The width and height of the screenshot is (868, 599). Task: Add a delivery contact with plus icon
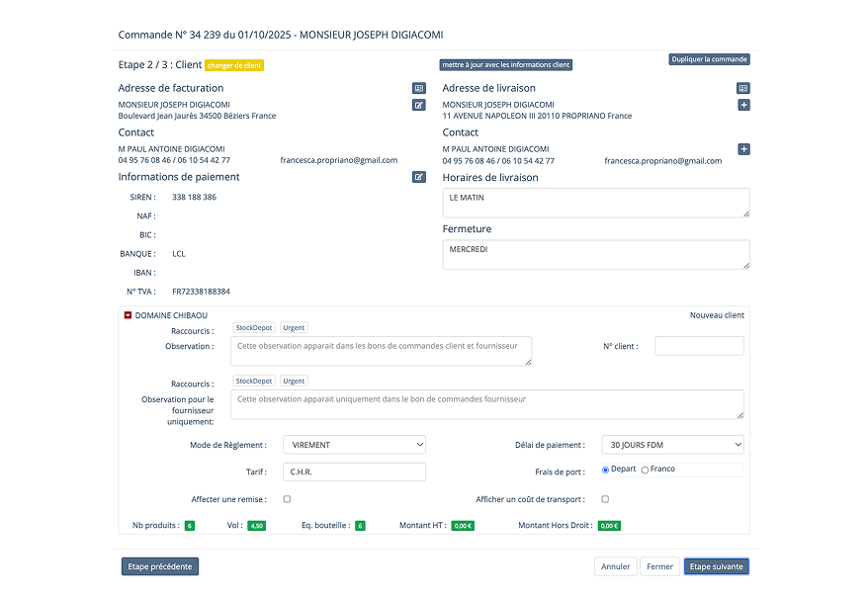743,149
